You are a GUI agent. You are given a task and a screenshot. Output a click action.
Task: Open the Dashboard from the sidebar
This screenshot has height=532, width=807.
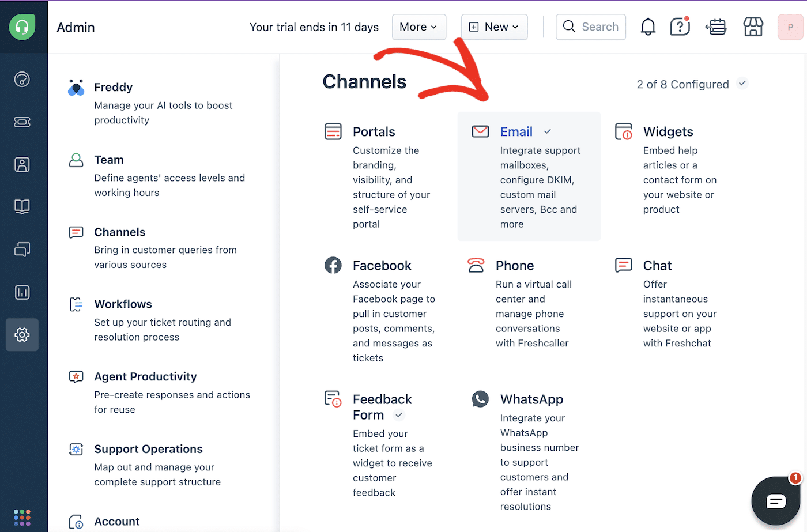click(22, 80)
